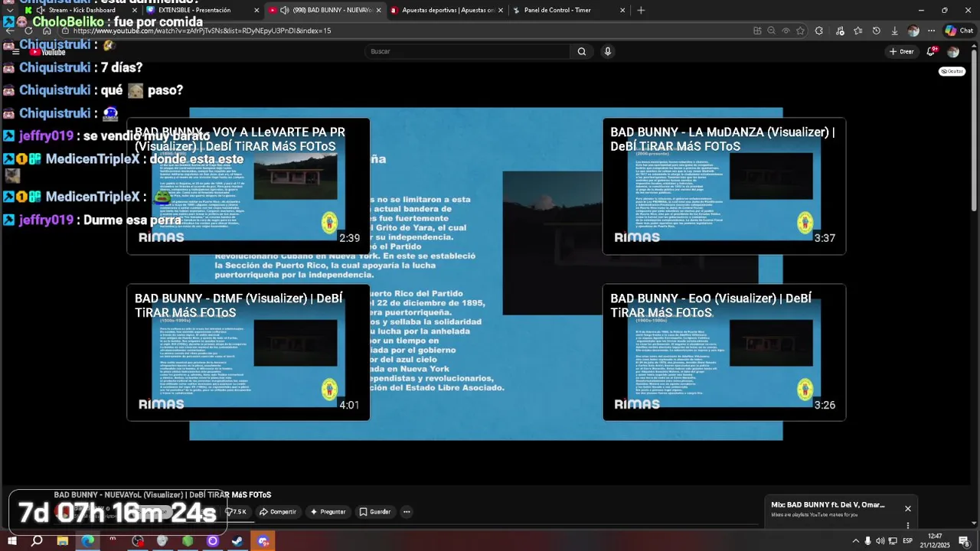Viewport: 980px width, 551px height.
Task: Close the Mix BAD BUNNY playlist panel
Action: tap(908, 509)
